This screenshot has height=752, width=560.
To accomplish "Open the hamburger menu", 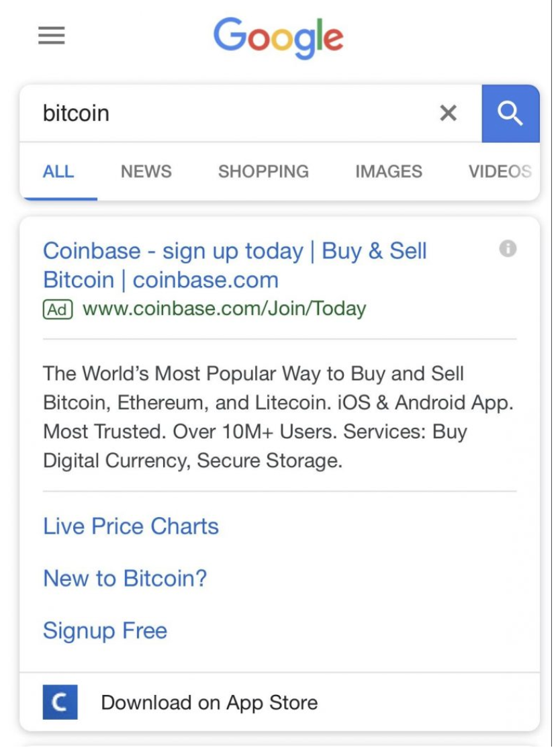I will point(51,36).
